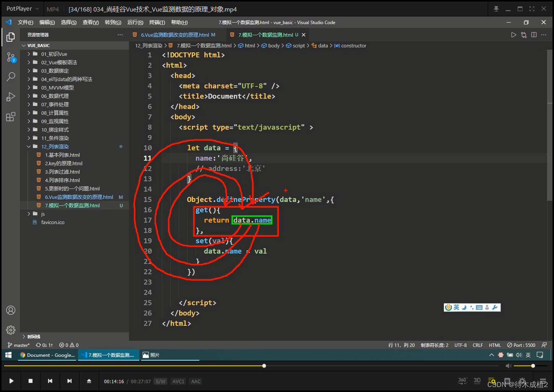Click the feedback icon in status bar
Viewport: 554px width, 392px height.
tap(544, 345)
